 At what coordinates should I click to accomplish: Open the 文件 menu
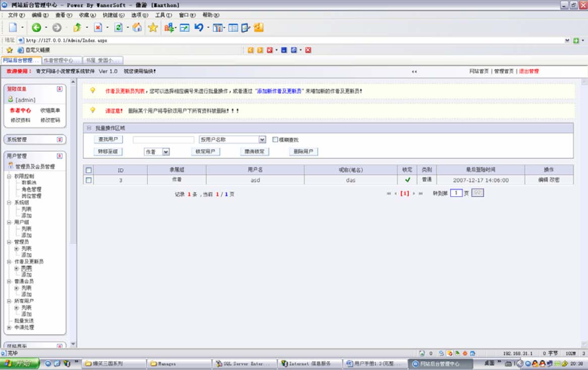point(16,15)
